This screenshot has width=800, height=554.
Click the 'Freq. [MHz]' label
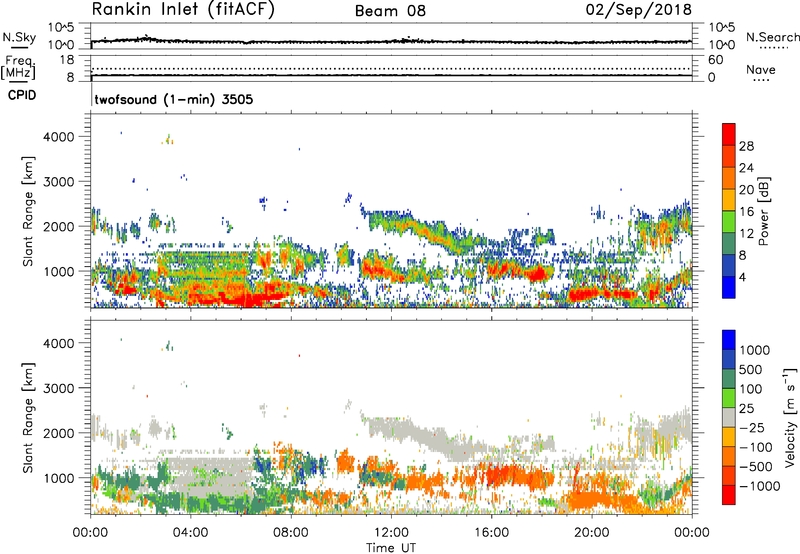[19, 67]
